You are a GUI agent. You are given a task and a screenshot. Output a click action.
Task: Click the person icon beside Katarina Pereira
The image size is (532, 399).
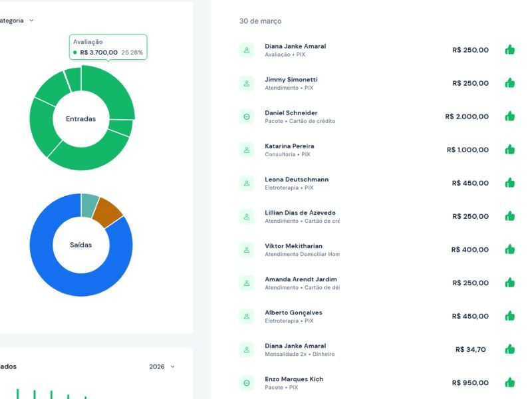click(x=247, y=150)
